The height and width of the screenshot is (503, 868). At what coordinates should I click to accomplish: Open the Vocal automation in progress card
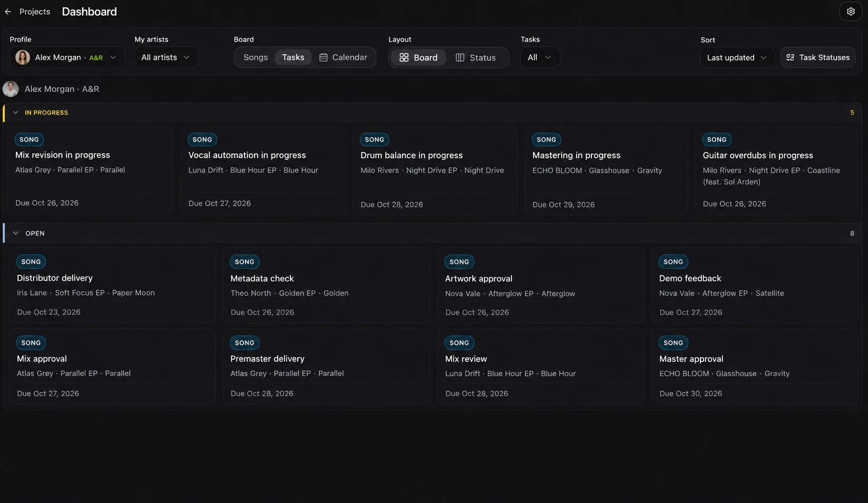pyautogui.click(x=263, y=171)
